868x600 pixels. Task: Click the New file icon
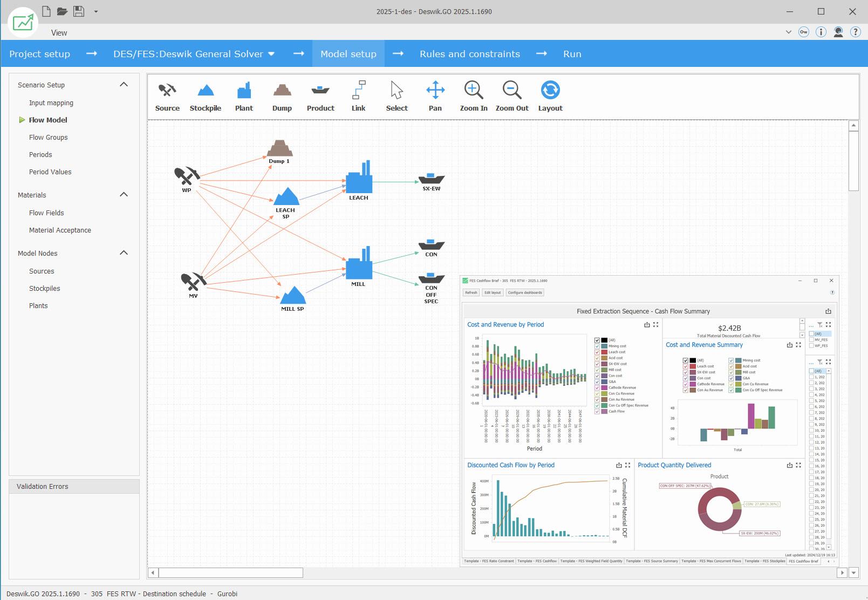tap(46, 11)
